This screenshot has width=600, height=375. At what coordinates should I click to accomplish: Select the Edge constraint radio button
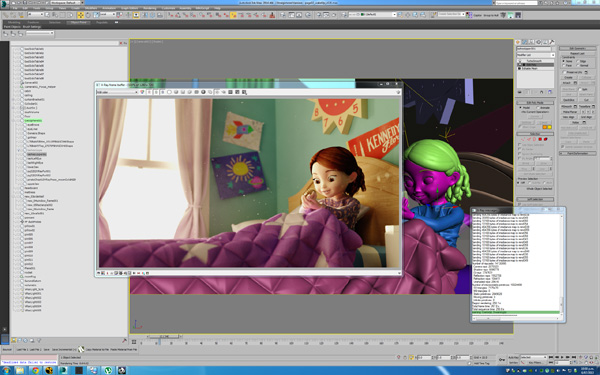pos(578,61)
